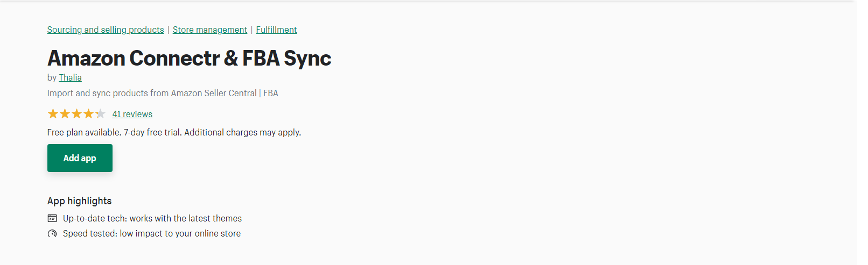868x265 pixels.
Task: Click the "by" label before Thalia
Action: click(x=52, y=77)
